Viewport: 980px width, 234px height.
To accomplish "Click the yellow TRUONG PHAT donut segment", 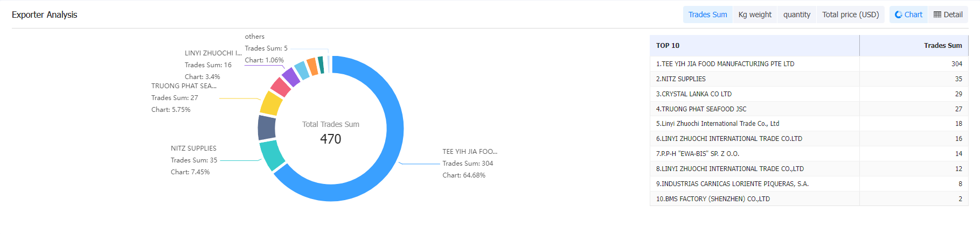I will click(271, 104).
